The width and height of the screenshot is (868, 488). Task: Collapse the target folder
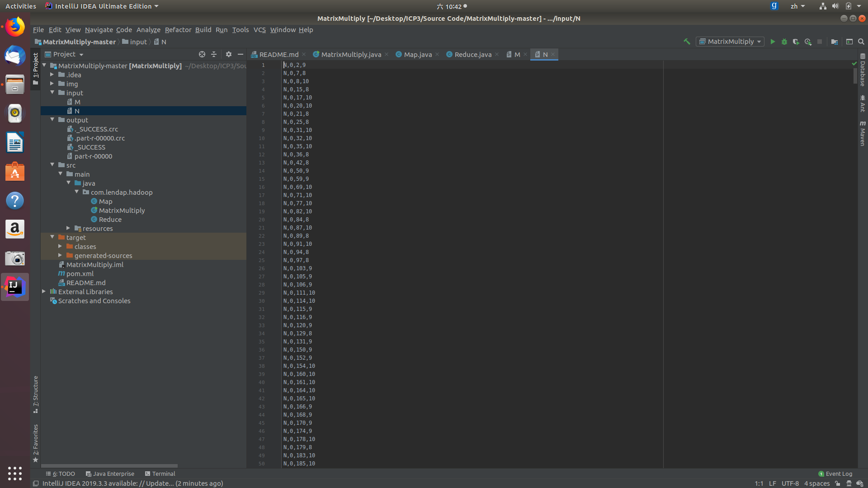[x=52, y=237]
